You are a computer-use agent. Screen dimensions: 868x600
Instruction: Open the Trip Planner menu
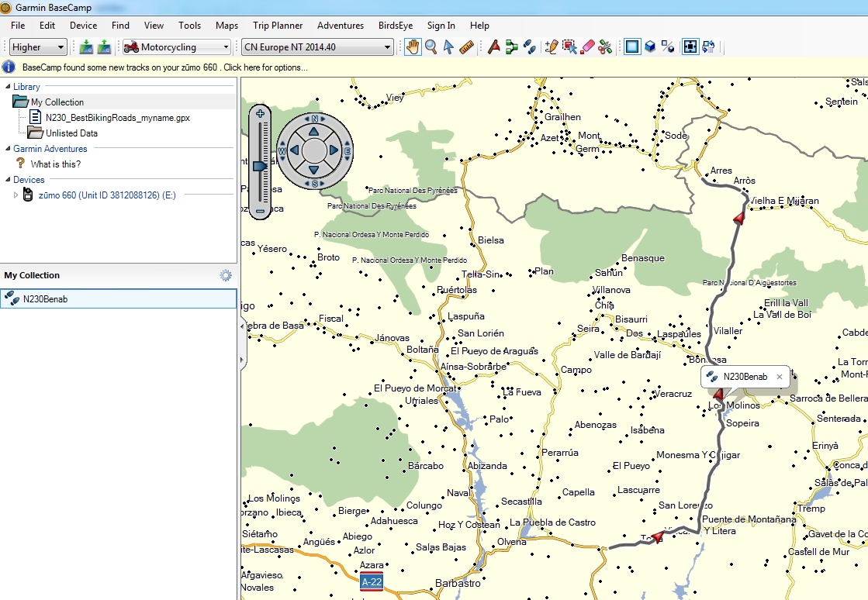tap(278, 26)
